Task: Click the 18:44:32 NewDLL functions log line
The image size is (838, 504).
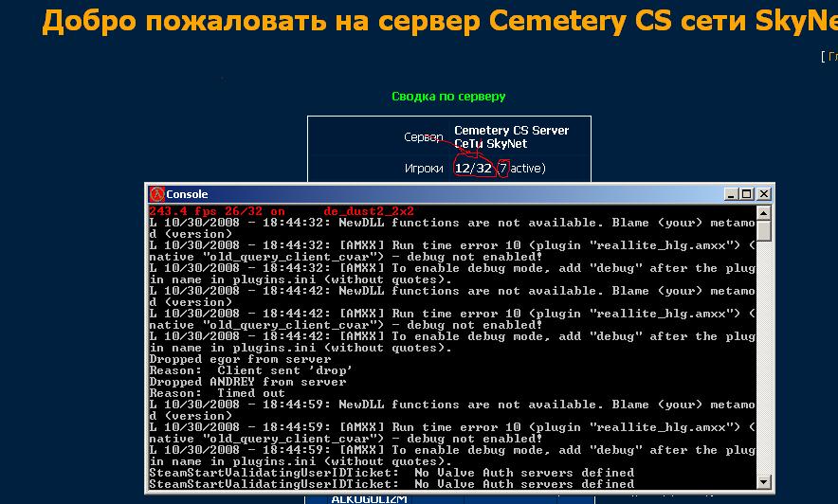Action: pyautogui.click(x=452, y=228)
